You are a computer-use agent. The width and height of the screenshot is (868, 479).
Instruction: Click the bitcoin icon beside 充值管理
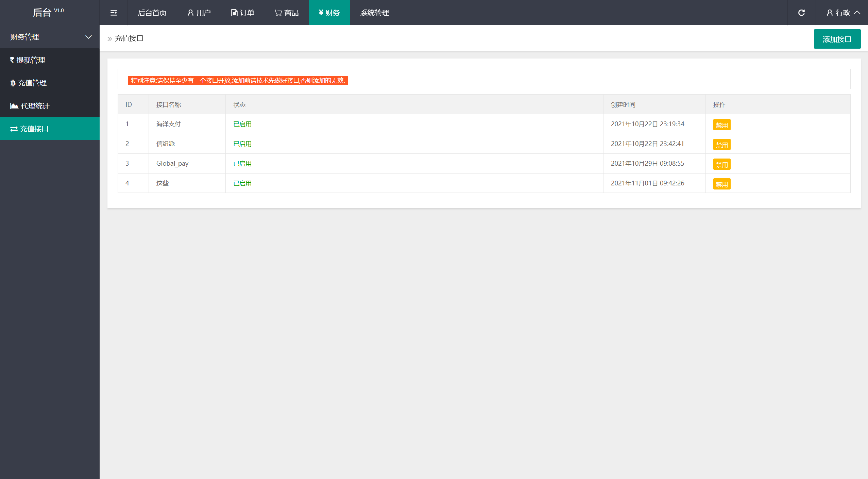tap(13, 83)
